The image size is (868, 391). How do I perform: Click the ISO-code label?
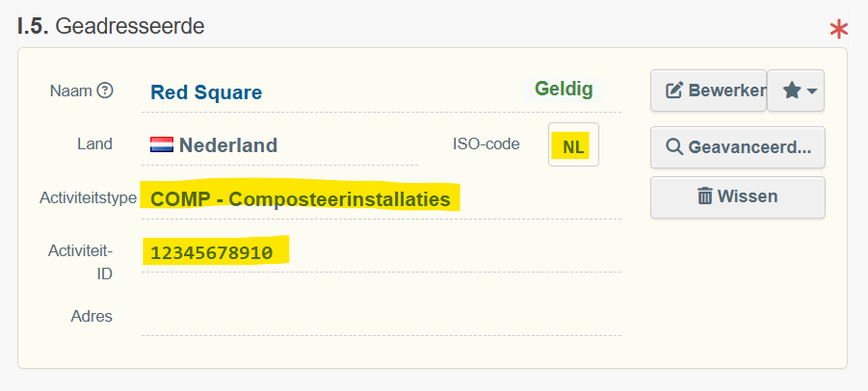486,144
